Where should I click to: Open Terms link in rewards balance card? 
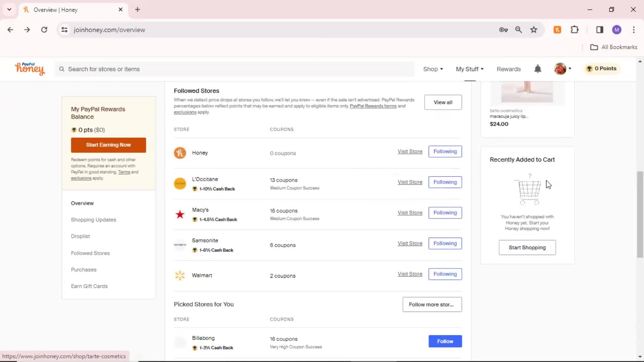(x=124, y=172)
